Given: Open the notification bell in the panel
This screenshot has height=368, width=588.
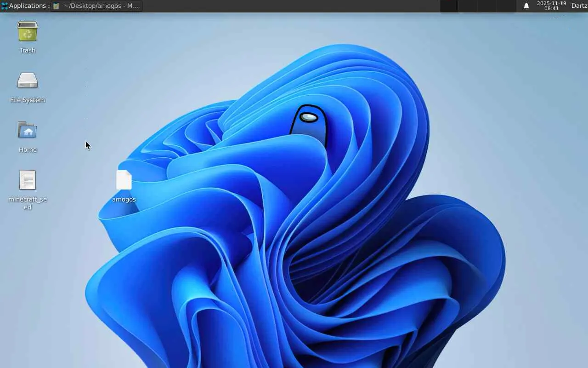Looking at the screenshot, I should [x=526, y=6].
